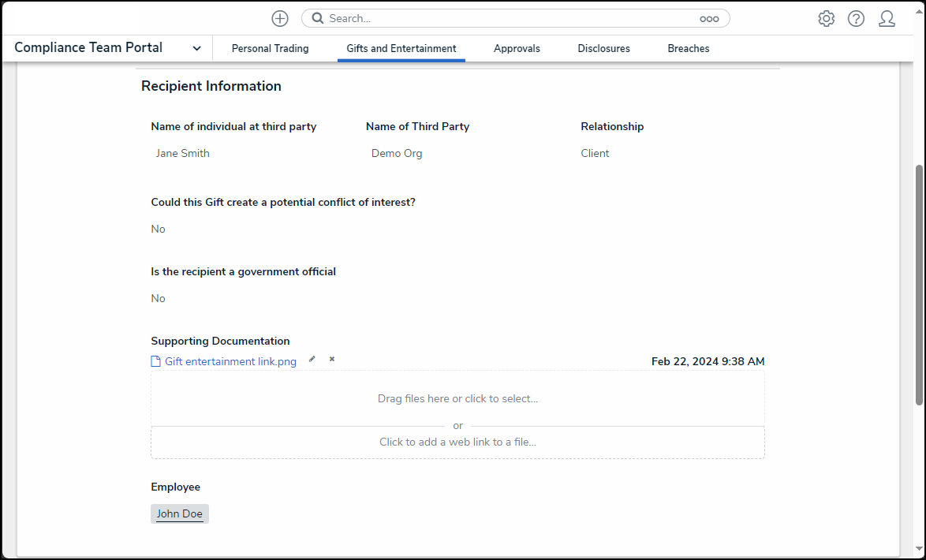Click the search magnifier icon
Screen dimensions: 926x560
(316, 17)
